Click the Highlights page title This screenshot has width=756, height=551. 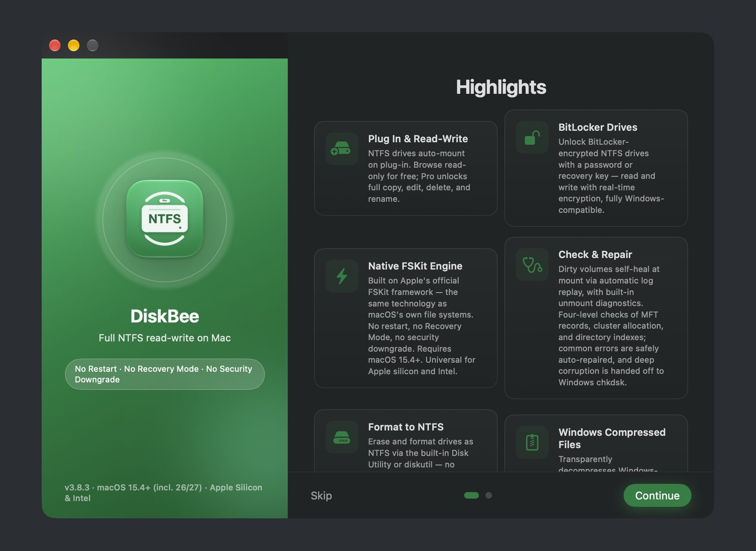(x=501, y=87)
